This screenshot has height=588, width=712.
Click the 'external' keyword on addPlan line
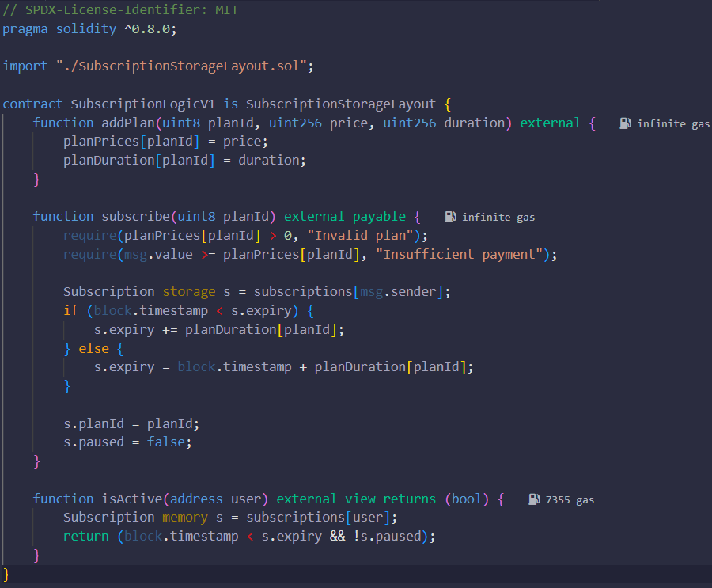point(550,123)
